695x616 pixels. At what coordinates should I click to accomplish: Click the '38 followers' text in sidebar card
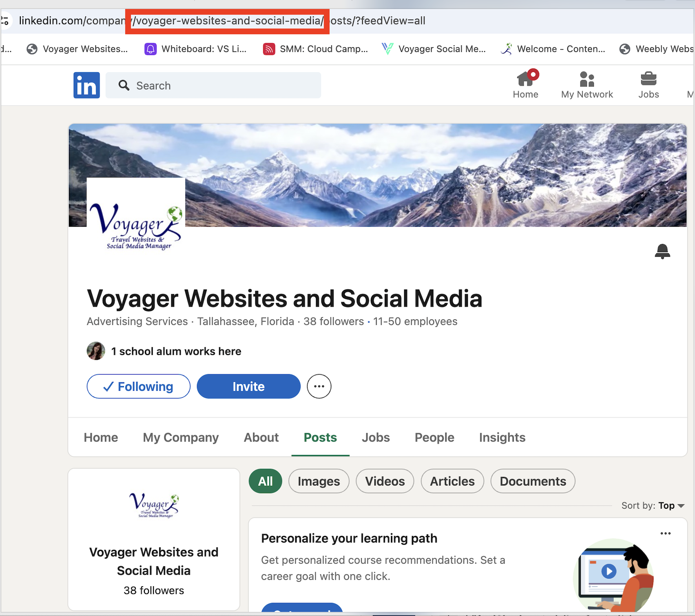154,590
